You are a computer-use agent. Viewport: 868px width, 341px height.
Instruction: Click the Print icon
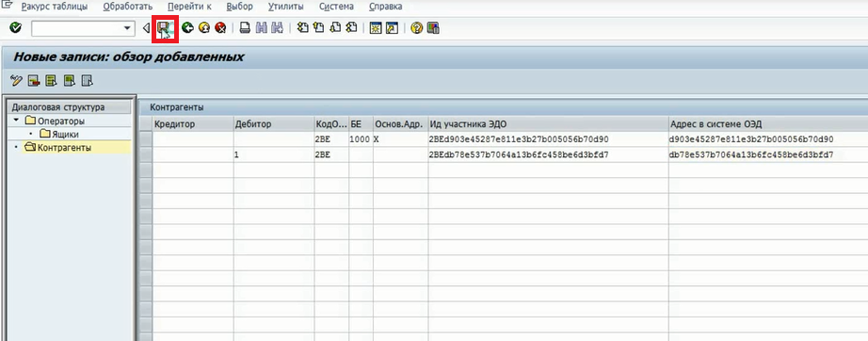point(245,27)
